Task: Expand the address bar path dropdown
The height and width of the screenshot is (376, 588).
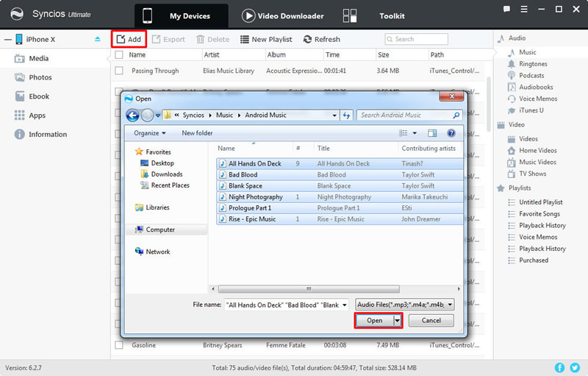Action: [x=334, y=116]
